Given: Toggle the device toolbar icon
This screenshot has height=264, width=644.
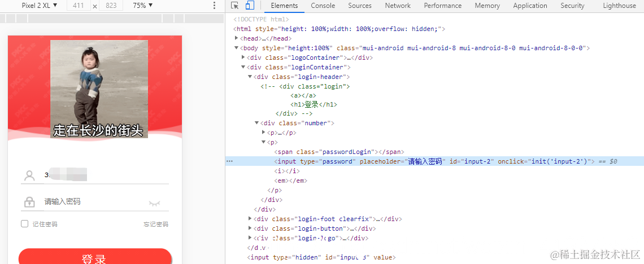Looking at the screenshot, I should (x=250, y=6).
